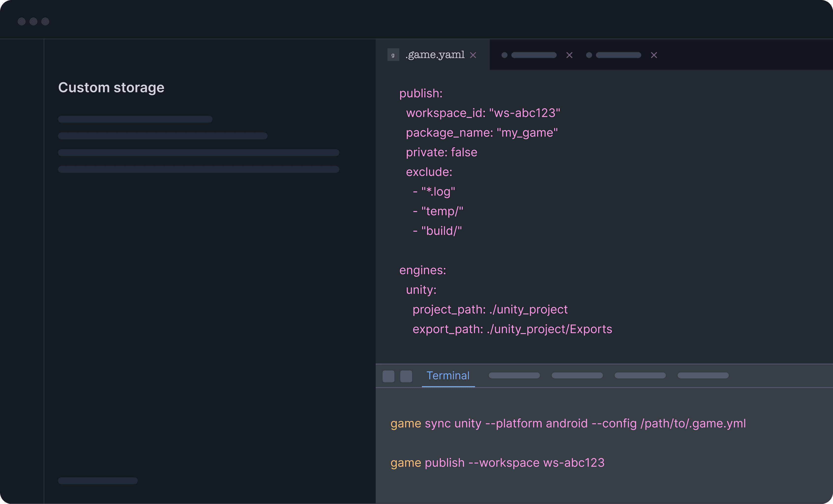Place cursor on private: false line
The height and width of the screenshot is (504, 833).
click(442, 152)
